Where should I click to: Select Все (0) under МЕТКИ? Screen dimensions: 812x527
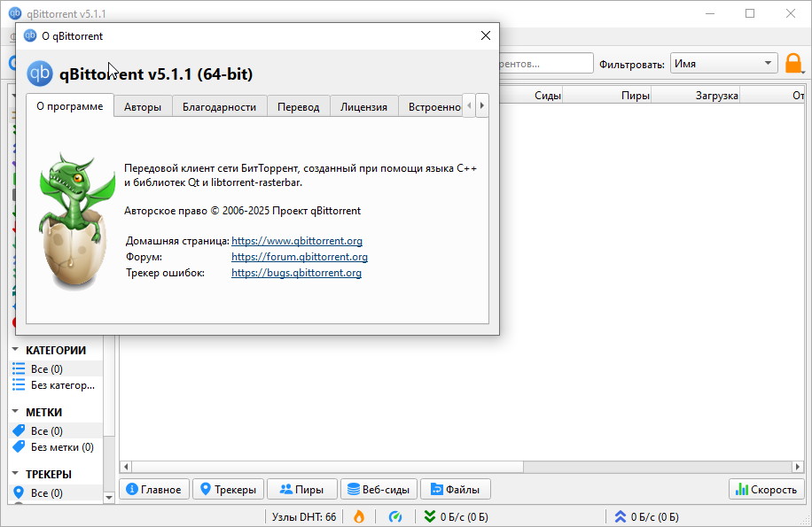tap(56, 431)
